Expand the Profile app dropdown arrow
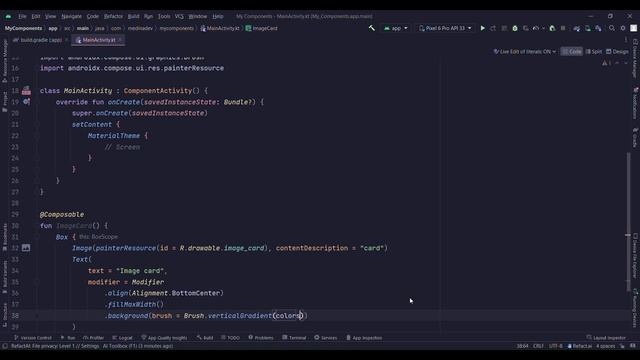 [543, 28]
